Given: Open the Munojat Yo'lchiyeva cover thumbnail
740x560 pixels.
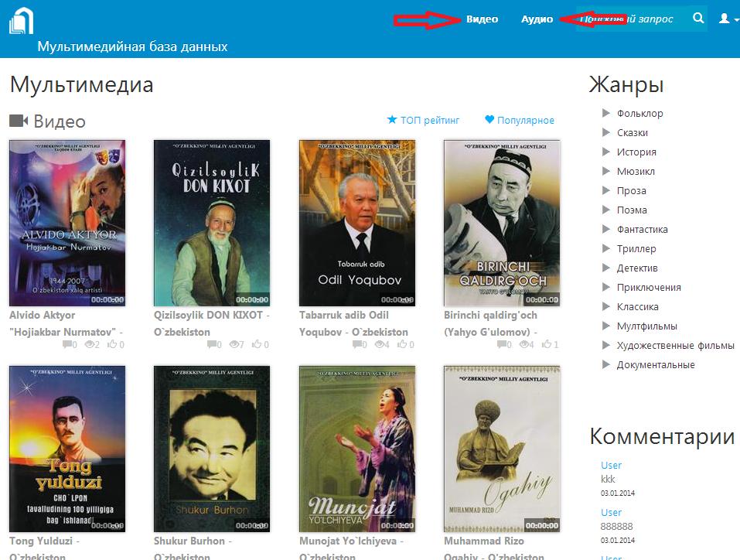Looking at the screenshot, I should point(356,449).
